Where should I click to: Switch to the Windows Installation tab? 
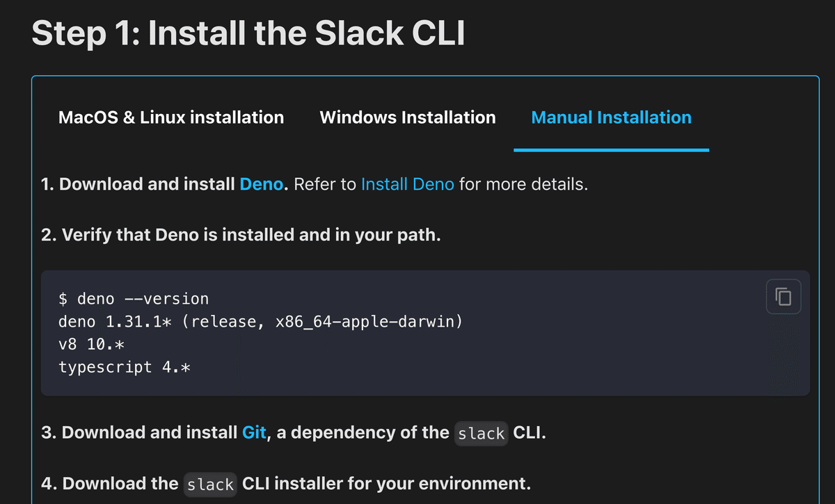click(x=407, y=117)
